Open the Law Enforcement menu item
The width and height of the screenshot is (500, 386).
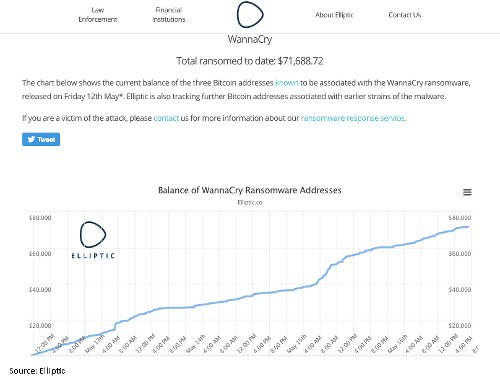pos(98,15)
